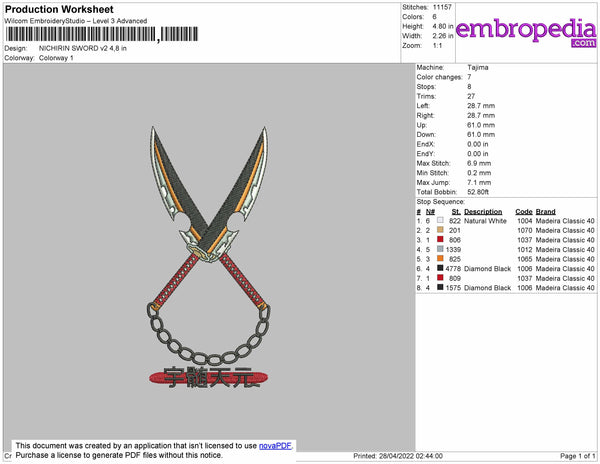Click the grey swatch beside stitch count 1339
The width and height of the screenshot is (600, 464).
coord(440,249)
